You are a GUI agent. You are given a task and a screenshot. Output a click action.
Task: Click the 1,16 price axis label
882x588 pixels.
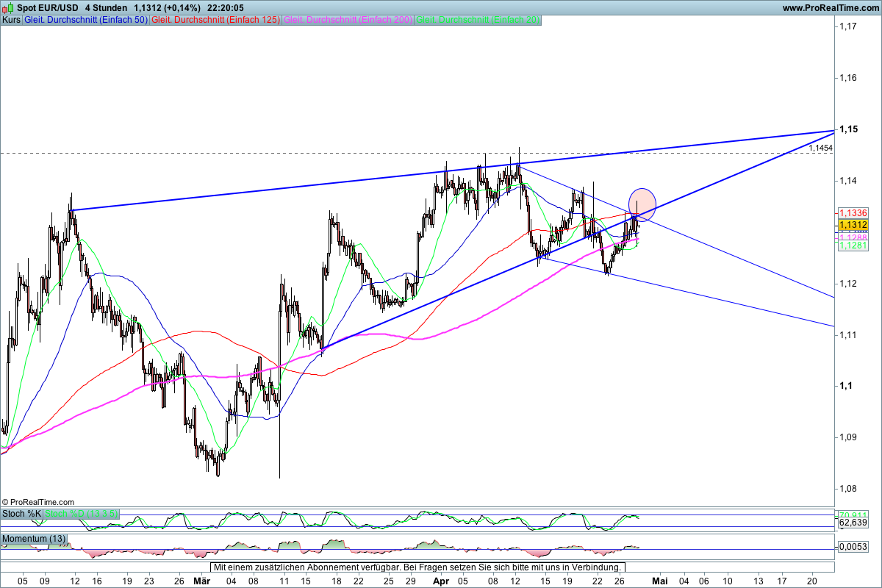coord(848,78)
